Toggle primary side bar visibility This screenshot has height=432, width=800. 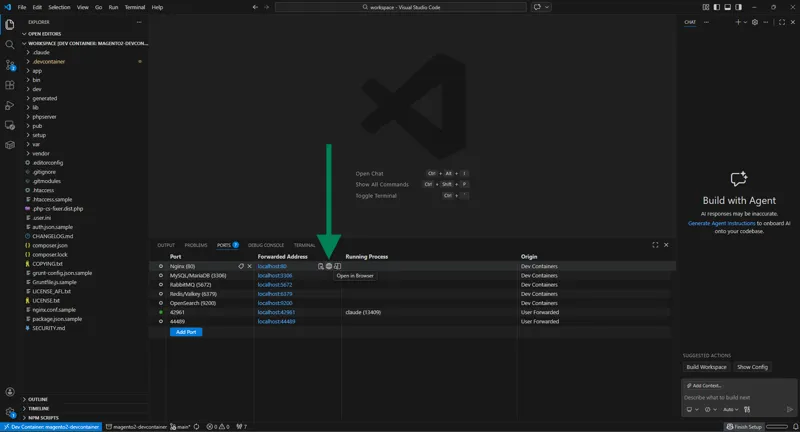pyautogui.click(x=716, y=7)
